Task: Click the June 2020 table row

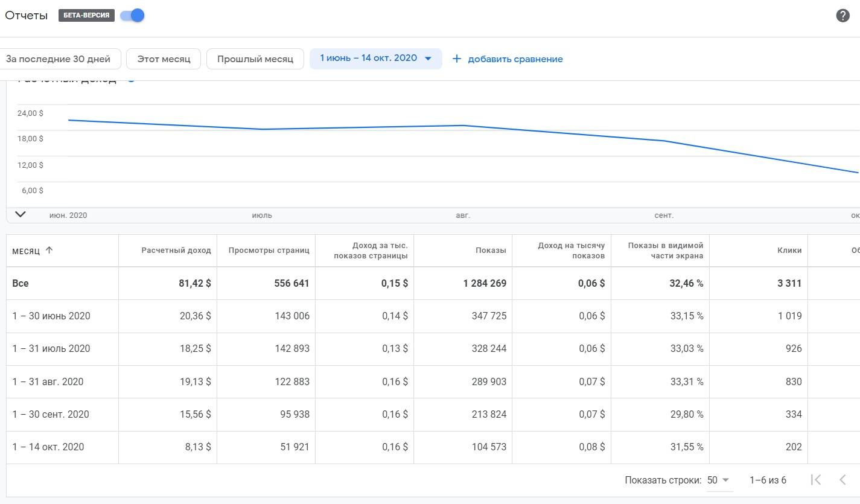Action: coord(51,316)
